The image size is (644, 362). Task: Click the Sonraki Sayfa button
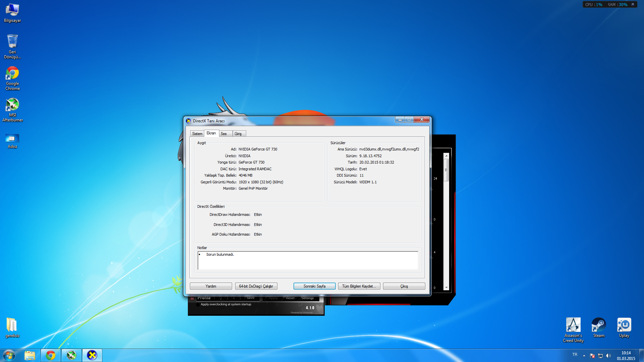[314, 286]
